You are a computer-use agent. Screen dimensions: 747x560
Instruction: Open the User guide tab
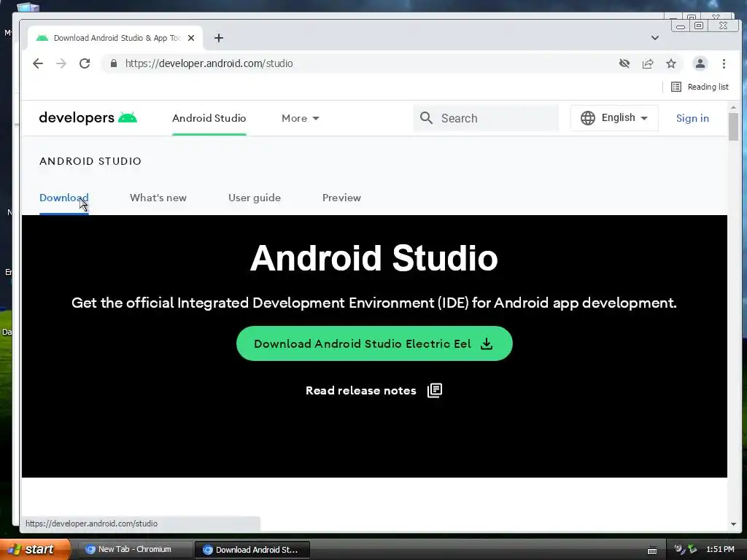[x=255, y=198]
